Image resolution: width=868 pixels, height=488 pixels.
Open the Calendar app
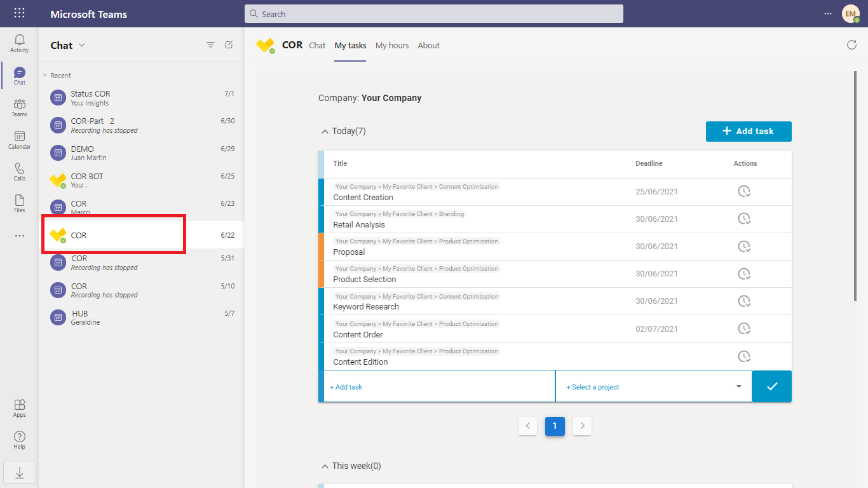(x=19, y=140)
